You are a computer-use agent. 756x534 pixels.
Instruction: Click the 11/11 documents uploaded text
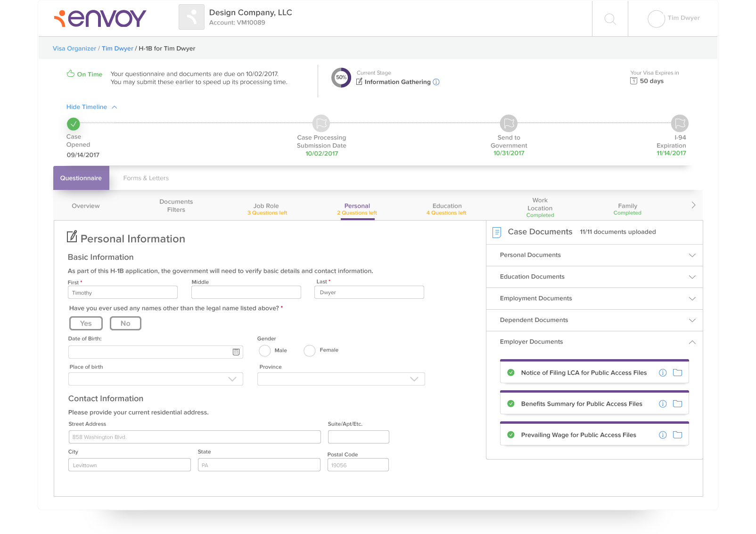coord(618,232)
